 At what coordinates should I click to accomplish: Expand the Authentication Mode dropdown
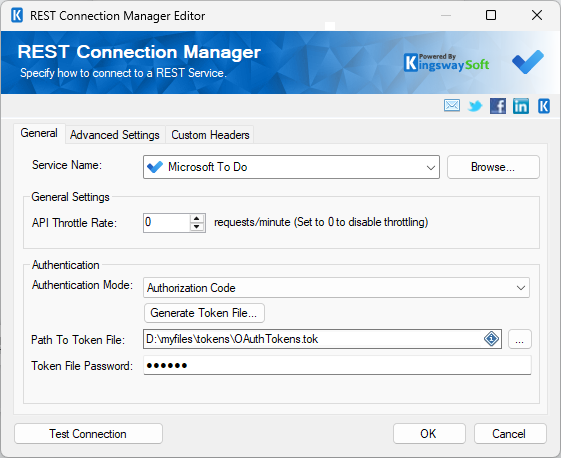point(521,288)
